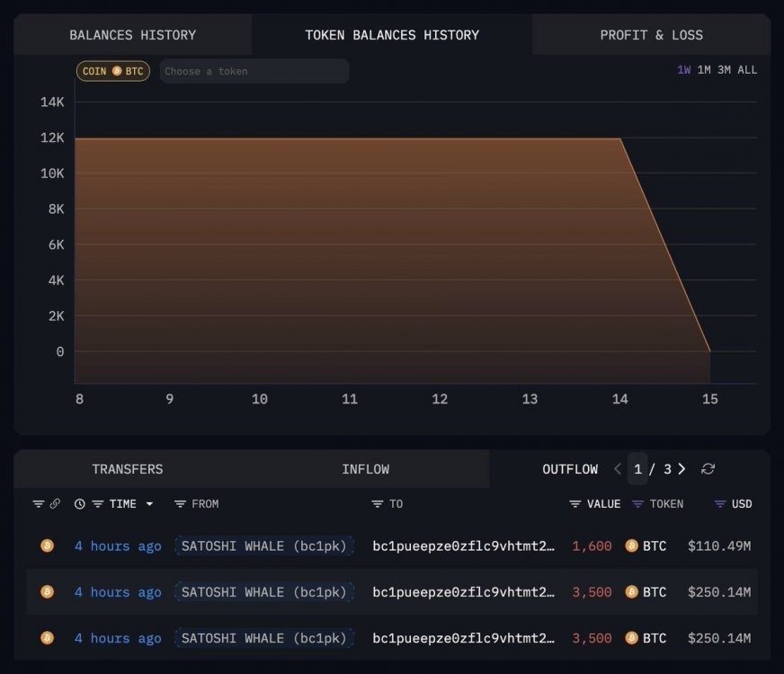The height and width of the screenshot is (674, 784).
Task: Switch chart range to 1M
Action: [704, 70]
